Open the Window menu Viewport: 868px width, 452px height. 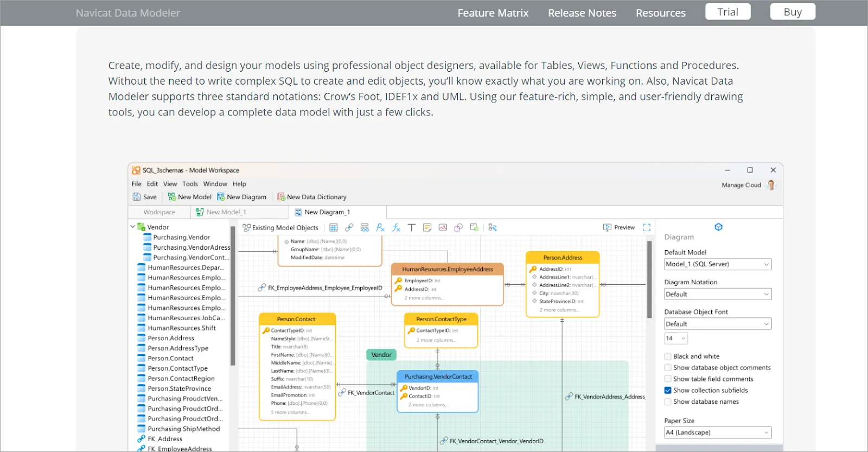(215, 184)
